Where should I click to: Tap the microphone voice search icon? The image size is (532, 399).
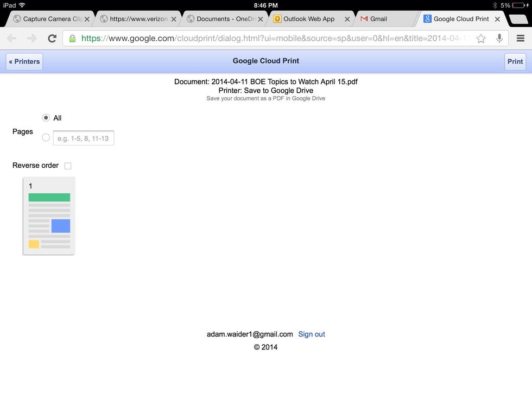click(499, 39)
